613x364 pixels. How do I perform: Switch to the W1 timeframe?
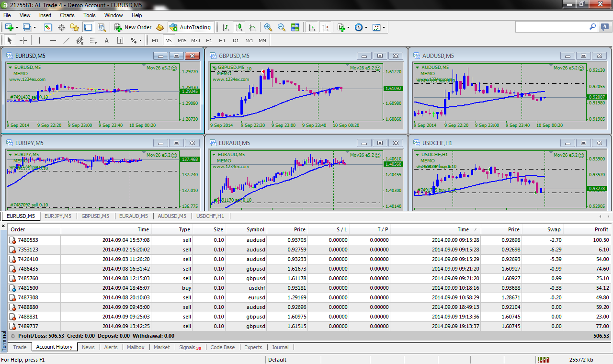[250, 40]
